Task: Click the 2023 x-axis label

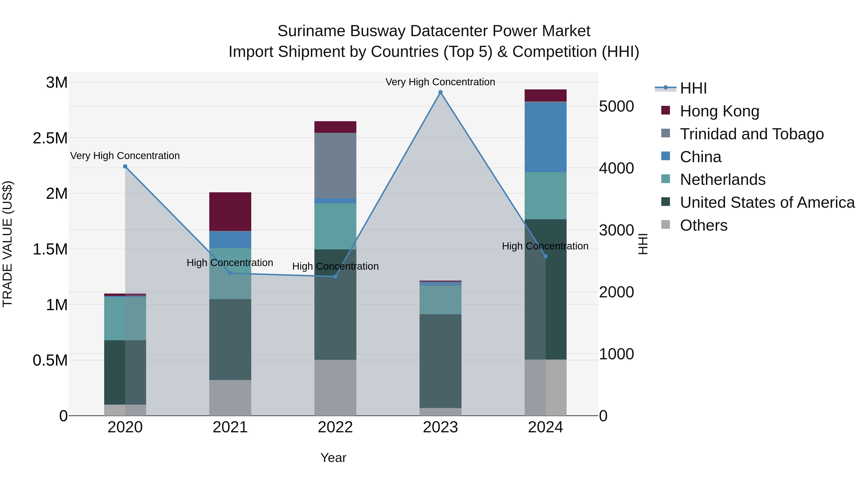Action: point(441,427)
